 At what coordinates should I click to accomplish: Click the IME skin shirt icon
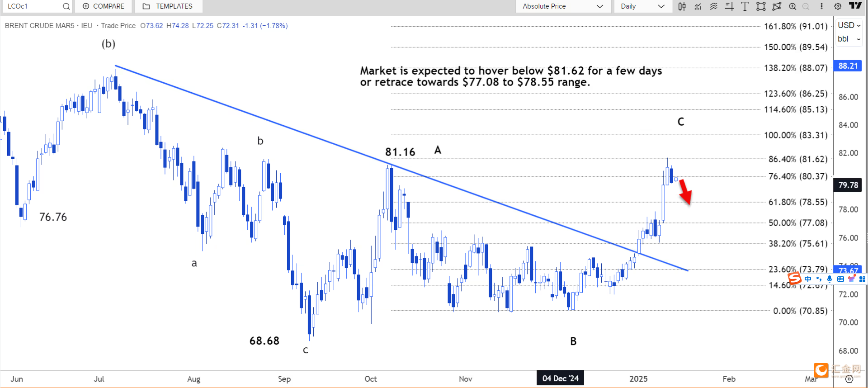coord(852,279)
